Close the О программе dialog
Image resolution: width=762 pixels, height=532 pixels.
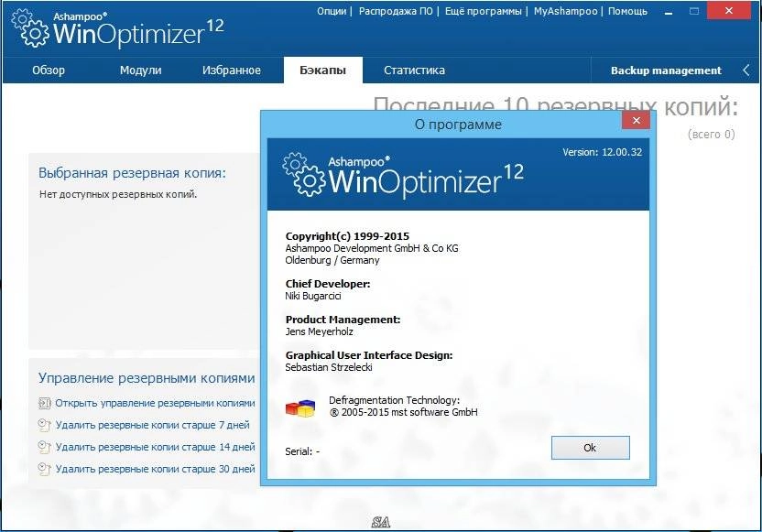636,121
